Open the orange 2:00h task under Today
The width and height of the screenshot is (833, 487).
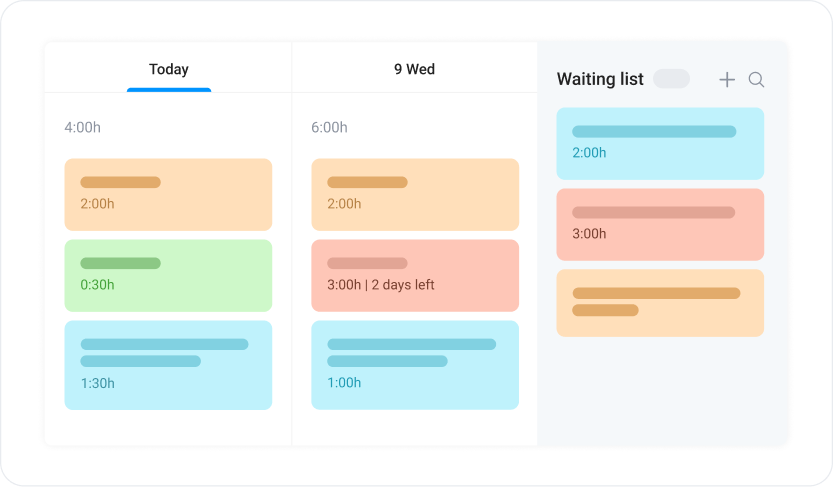[168, 194]
